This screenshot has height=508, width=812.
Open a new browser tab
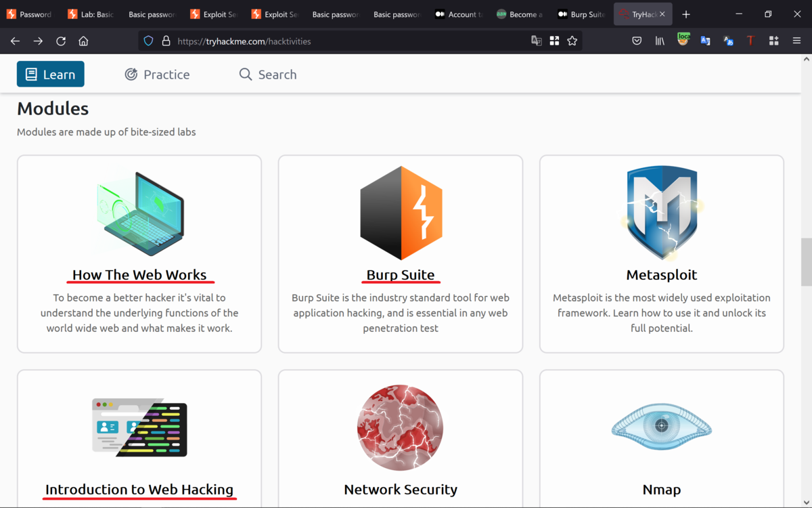tap(686, 14)
